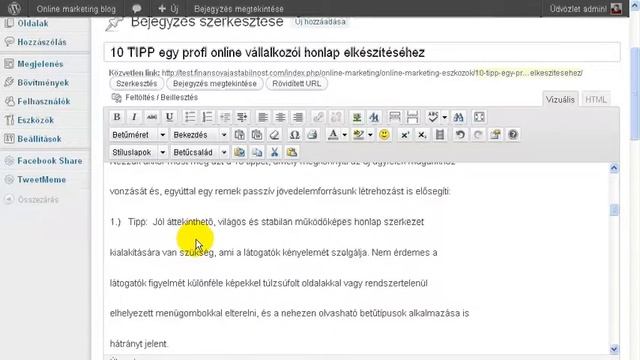Open the editor help question mark icon
640x360 pixels.
(513, 135)
